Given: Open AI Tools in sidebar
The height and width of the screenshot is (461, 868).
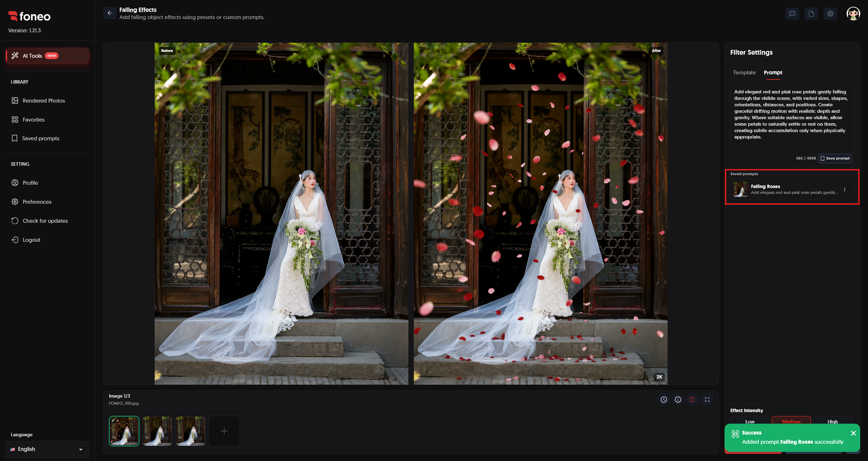Looking at the screenshot, I should (47, 56).
